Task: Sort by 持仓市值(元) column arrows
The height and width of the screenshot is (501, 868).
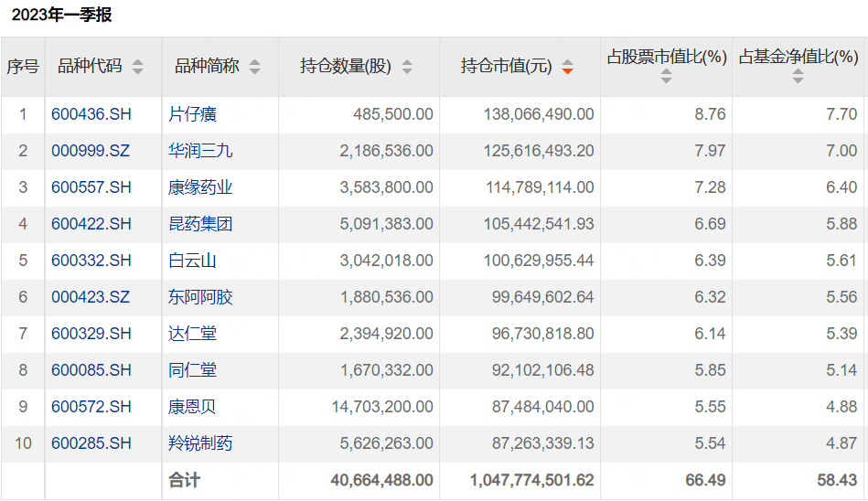Action: (567, 67)
